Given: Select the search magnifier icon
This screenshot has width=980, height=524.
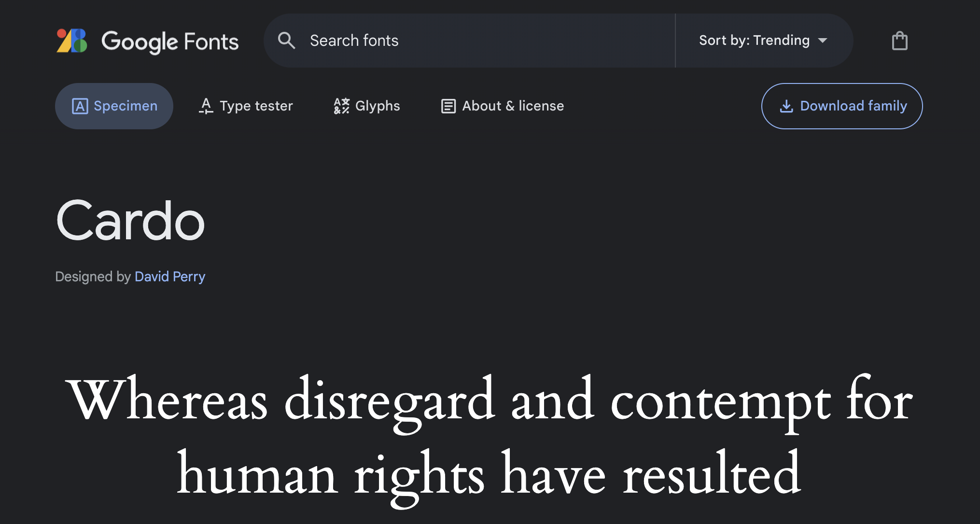Looking at the screenshot, I should pos(286,41).
